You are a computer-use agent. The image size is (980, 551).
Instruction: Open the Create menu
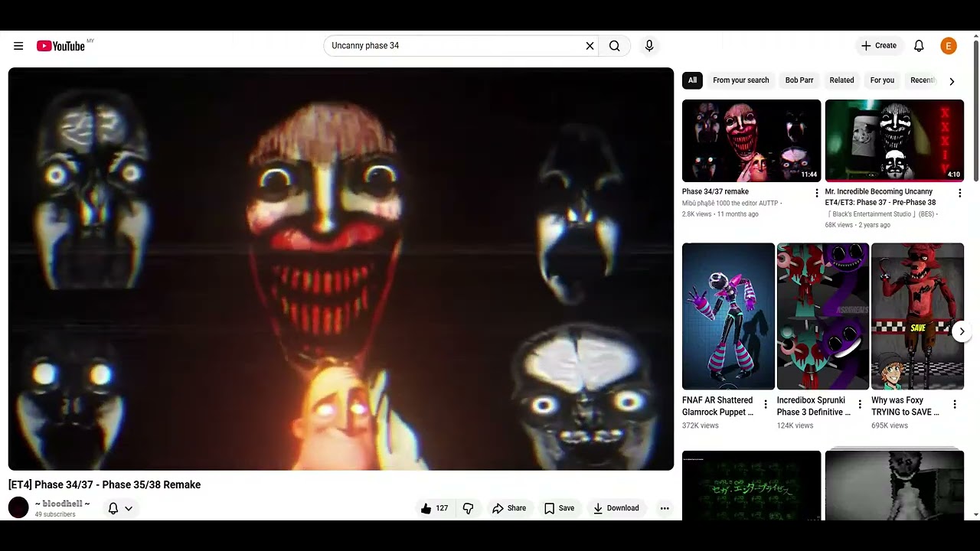pos(878,46)
